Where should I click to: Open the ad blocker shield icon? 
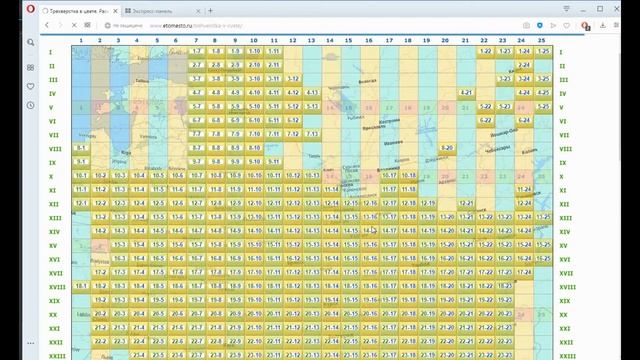click(x=540, y=25)
